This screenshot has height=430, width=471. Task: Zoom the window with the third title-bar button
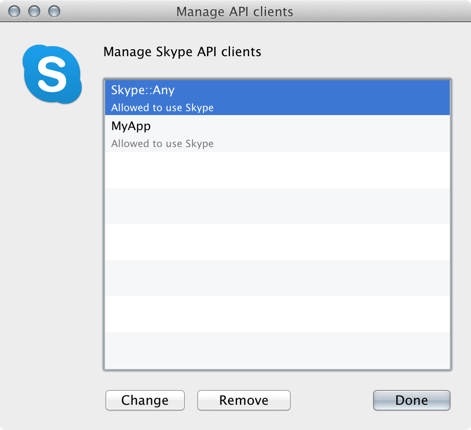click(54, 11)
